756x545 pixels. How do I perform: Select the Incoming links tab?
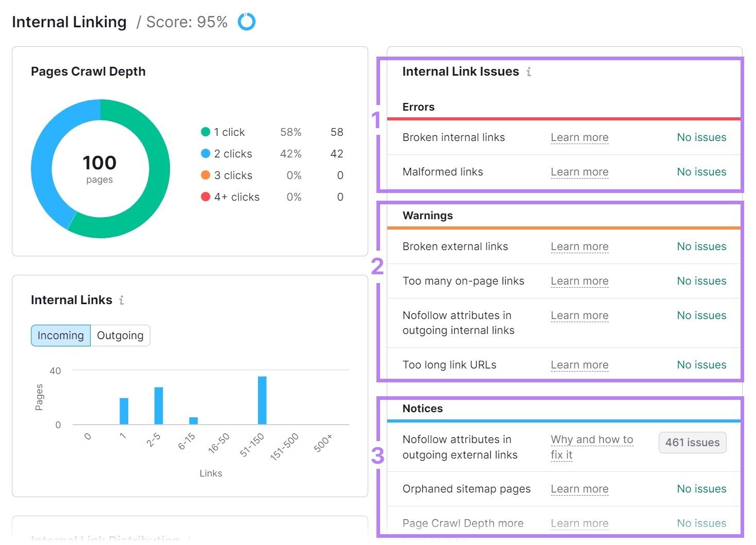tap(61, 336)
